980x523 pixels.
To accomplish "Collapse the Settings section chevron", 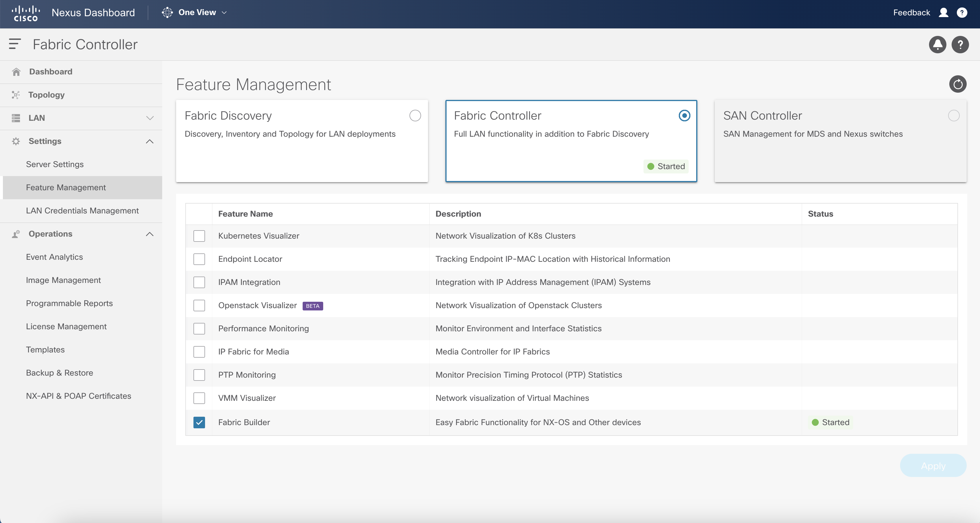I will (x=150, y=141).
